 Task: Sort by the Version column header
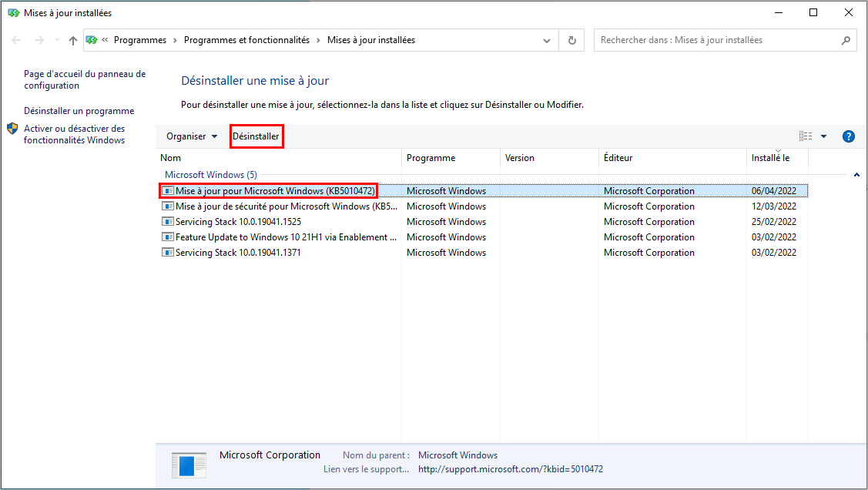coord(549,158)
